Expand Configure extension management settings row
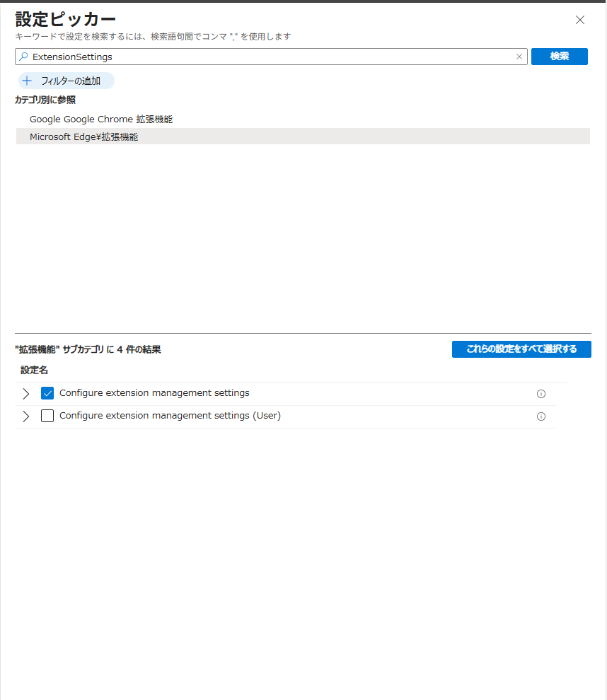 coord(26,393)
